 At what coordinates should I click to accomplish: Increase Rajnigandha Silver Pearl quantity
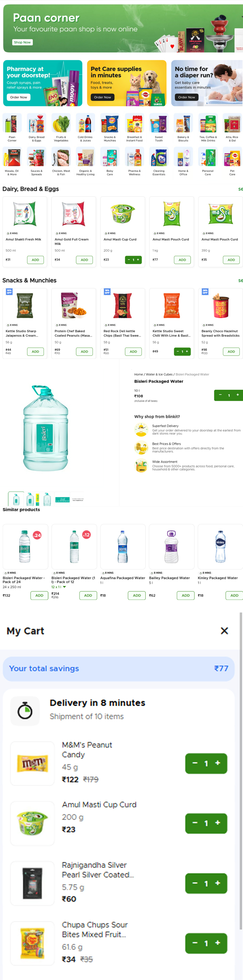click(x=218, y=882)
